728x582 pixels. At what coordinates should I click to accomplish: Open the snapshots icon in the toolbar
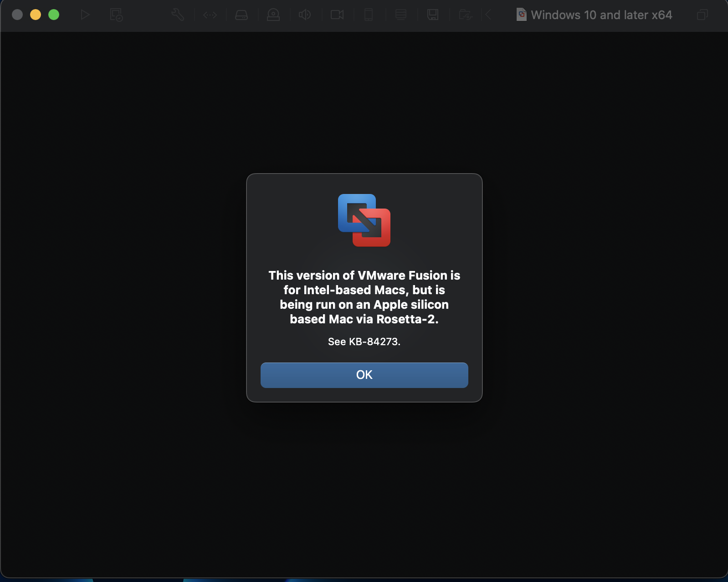(116, 15)
